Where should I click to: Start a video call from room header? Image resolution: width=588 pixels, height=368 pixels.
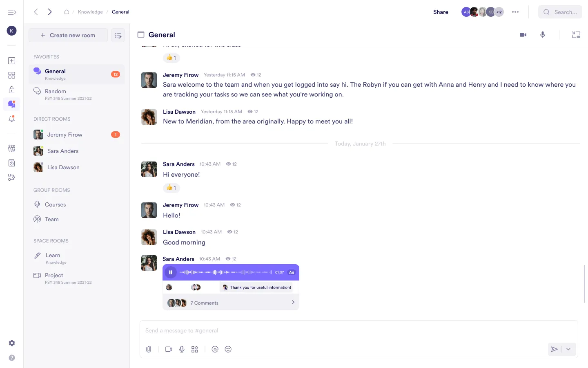tap(523, 35)
